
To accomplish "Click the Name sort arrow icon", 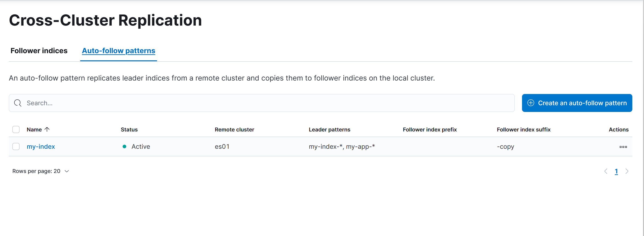I will 47,129.
